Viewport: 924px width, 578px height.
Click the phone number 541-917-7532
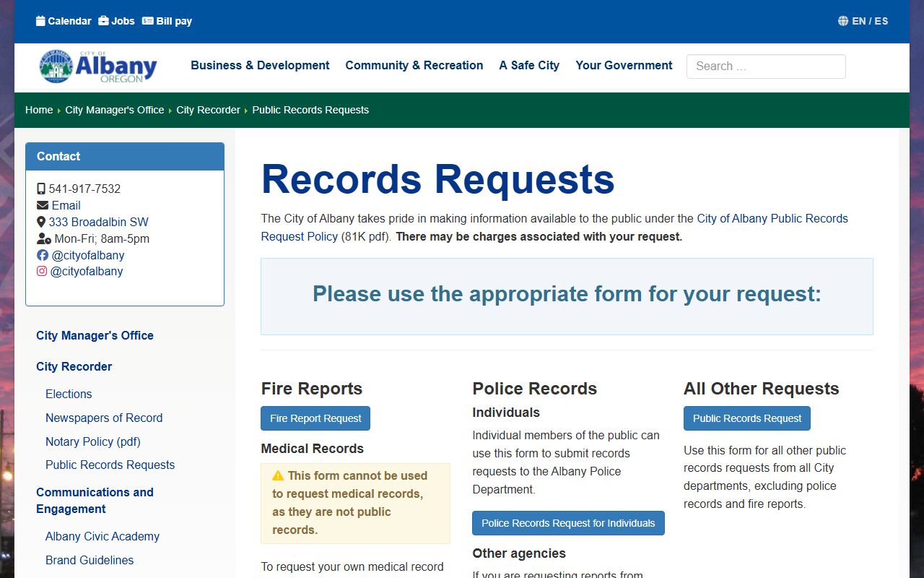click(84, 189)
